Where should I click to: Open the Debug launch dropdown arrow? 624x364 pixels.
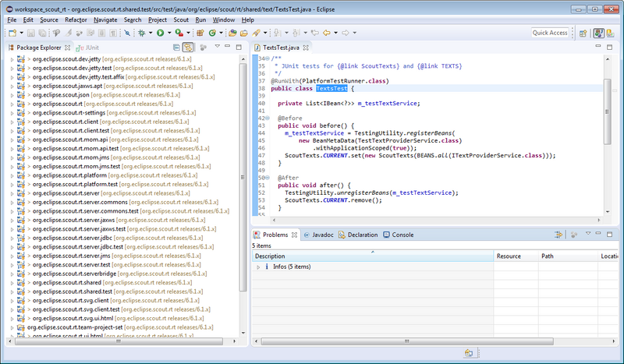[x=151, y=33]
